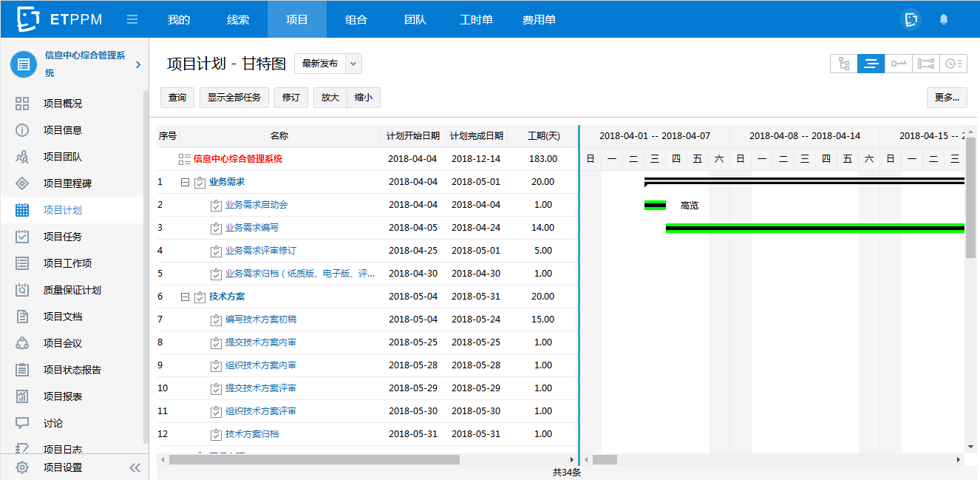
Task: Switch to clock history view icon
Action: 953,64
